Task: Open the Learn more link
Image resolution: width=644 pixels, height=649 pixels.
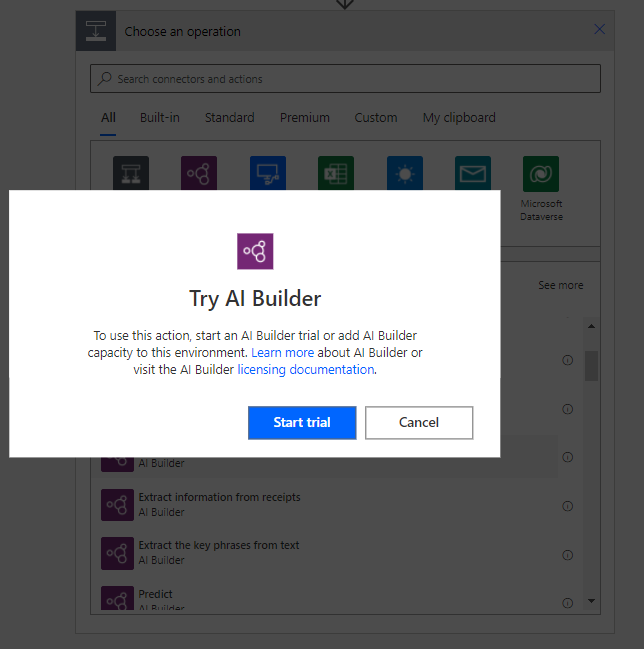Action: [x=283, y=352]
